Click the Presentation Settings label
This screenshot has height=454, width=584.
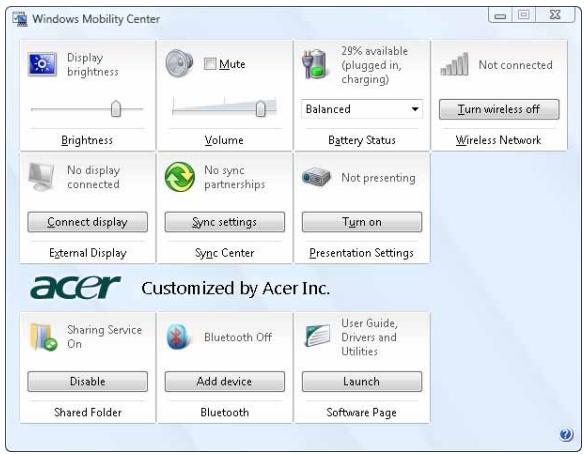pyautogui.click(x=361, y=253)
